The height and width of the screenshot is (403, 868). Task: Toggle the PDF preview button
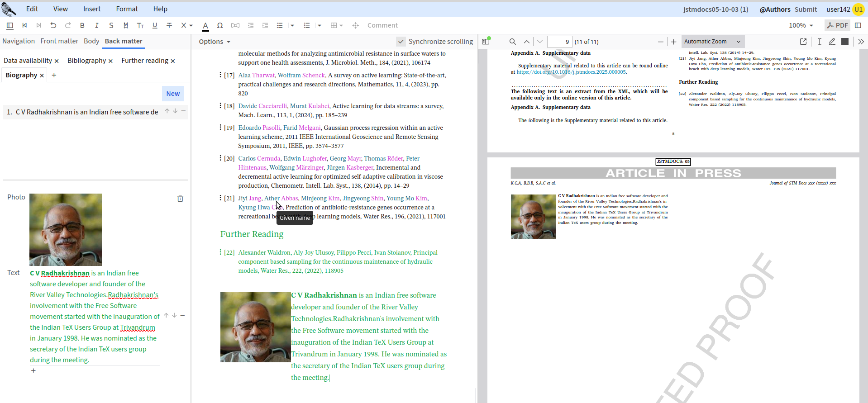click(837, 25)
